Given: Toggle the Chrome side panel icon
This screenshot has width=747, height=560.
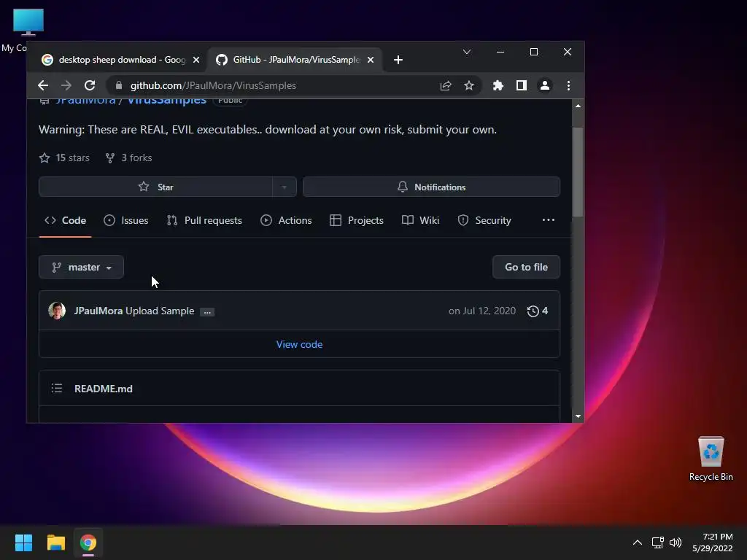Looking at the screenshot, I should tap(521, 85).
